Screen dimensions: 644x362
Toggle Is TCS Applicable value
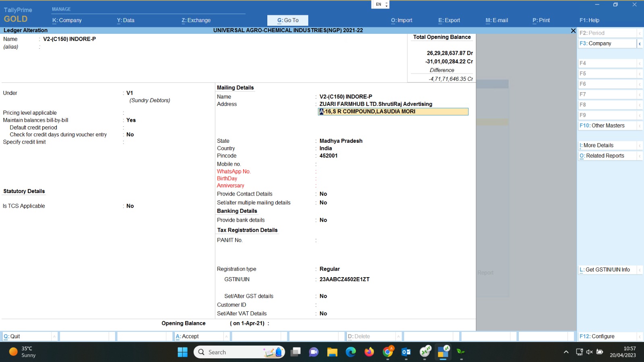[130, 206]
